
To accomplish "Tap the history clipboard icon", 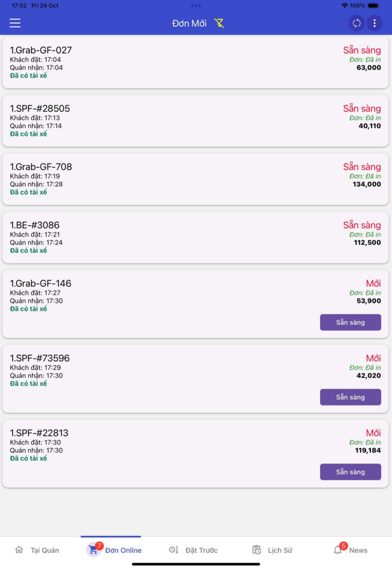I will (257, 550).
